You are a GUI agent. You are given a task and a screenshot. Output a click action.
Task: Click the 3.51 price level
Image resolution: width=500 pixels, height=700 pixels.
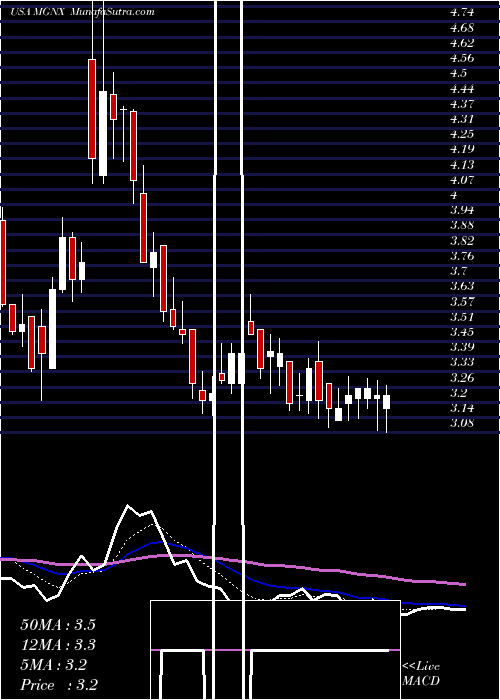[x=462, y=317]
